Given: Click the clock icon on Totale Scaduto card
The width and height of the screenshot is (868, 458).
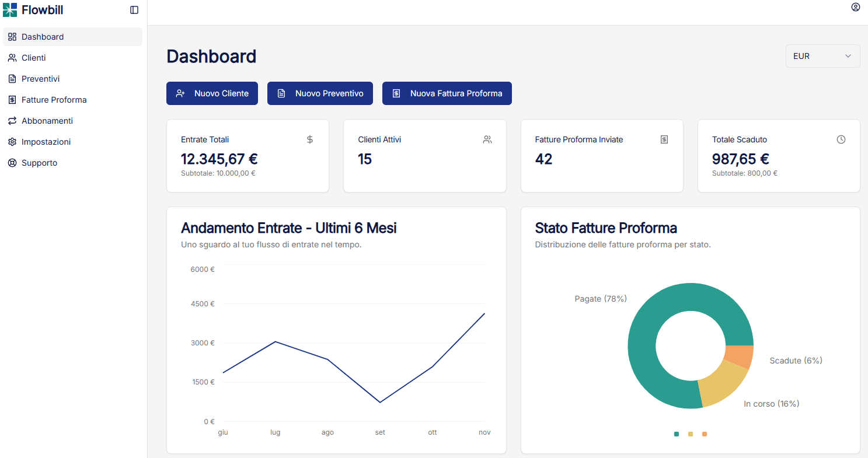Looking at the screenshot, I should coord(841,139).
